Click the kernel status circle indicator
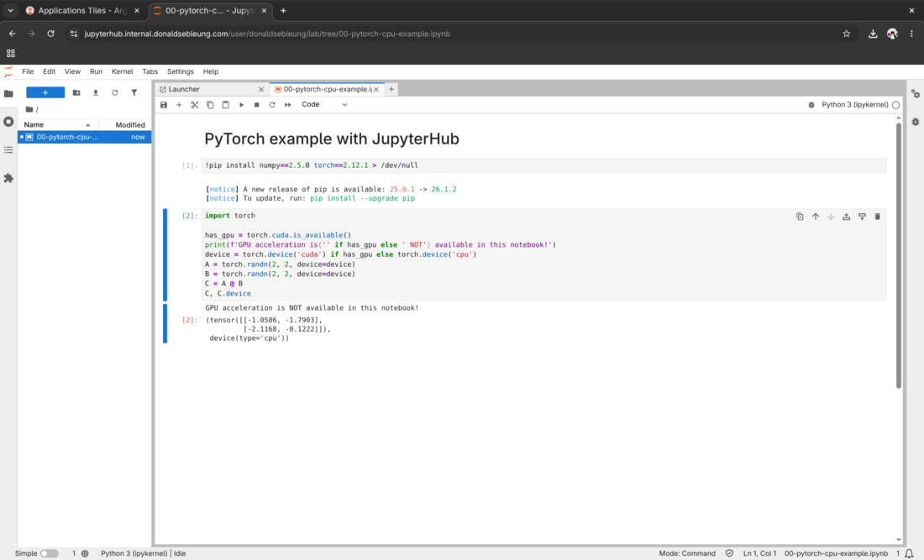The image size is (924, 560). 895,105
